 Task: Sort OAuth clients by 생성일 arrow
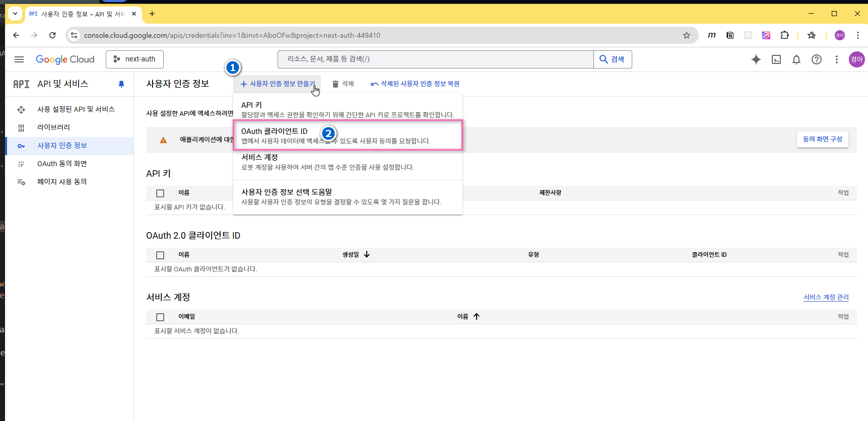click(367, 255)
